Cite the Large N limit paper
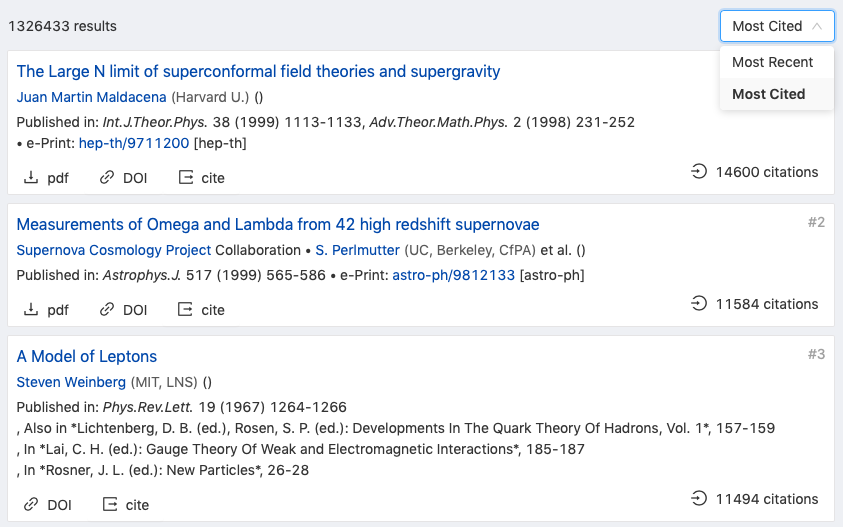 [x=201, y=178]
